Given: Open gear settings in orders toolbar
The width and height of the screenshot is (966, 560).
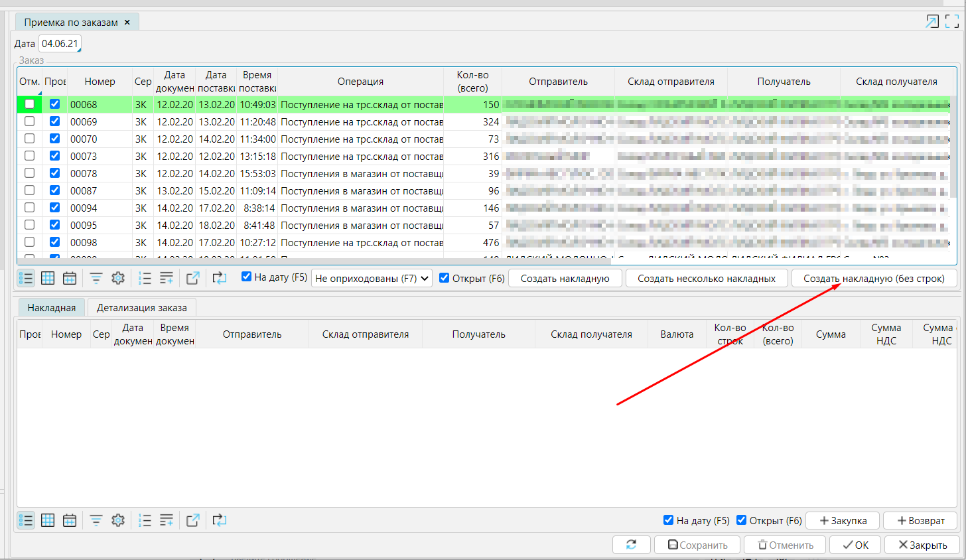Looking at the screenshot, I should coord(118,278).
